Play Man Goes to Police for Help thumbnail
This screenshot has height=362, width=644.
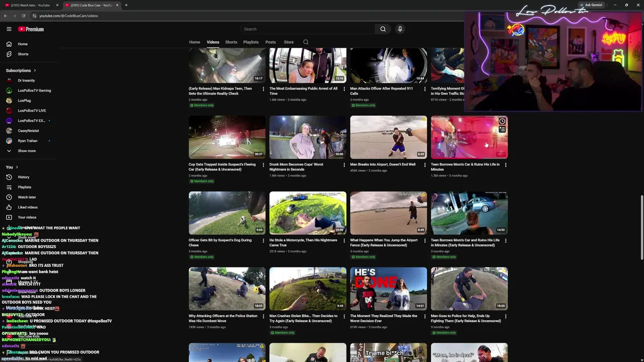tap(469, 289)
